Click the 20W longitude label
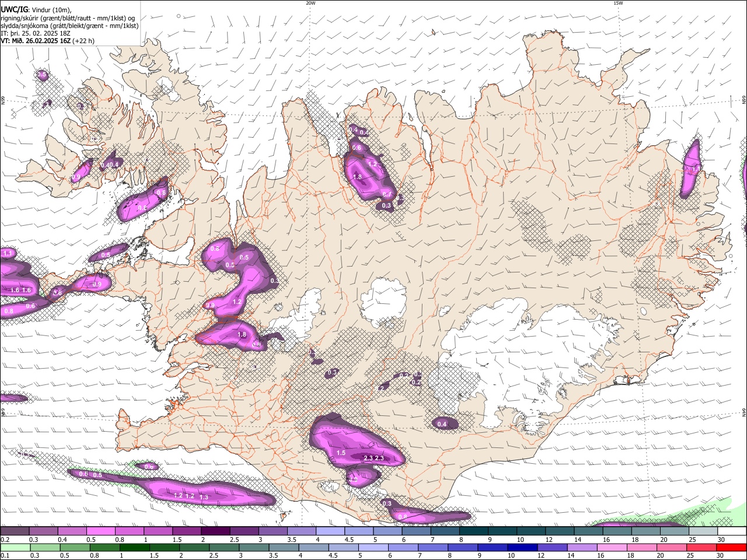747x560 pixels. click(310, 3)
